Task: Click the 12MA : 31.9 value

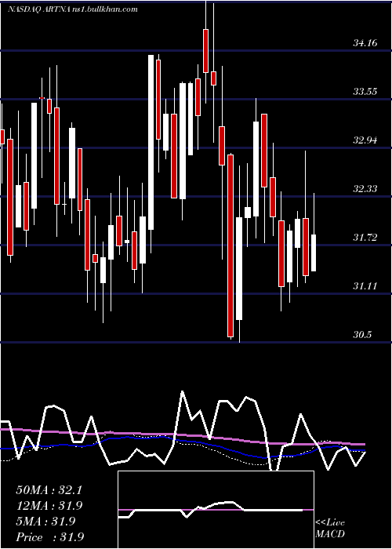Action: pyautogui.click(x=49, y=506)
